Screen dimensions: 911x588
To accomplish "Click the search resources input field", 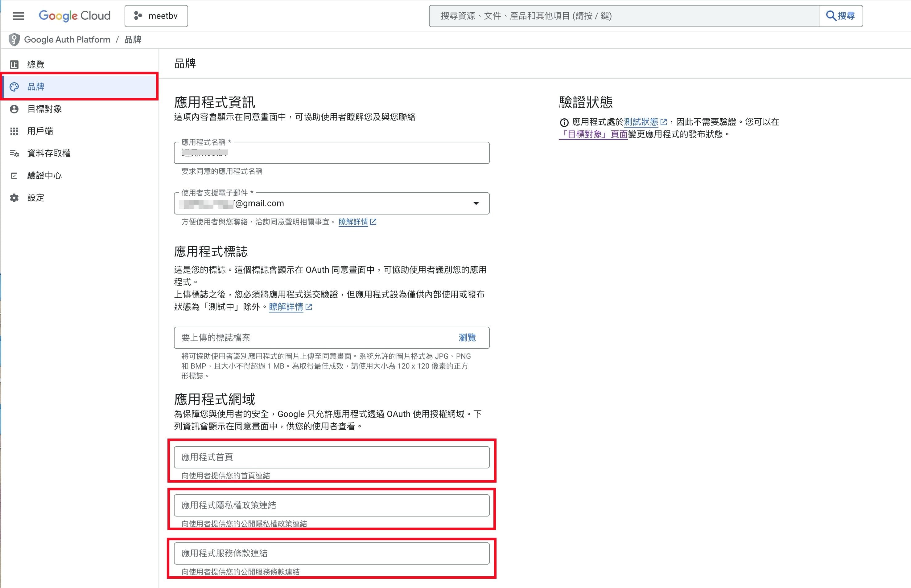I will pyautogui.click(x=624, y=16).
